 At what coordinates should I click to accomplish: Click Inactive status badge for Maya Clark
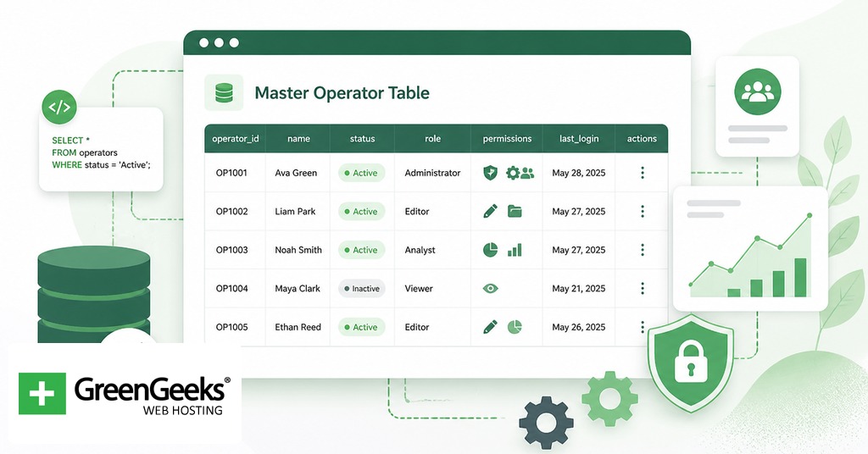point(361,288)
